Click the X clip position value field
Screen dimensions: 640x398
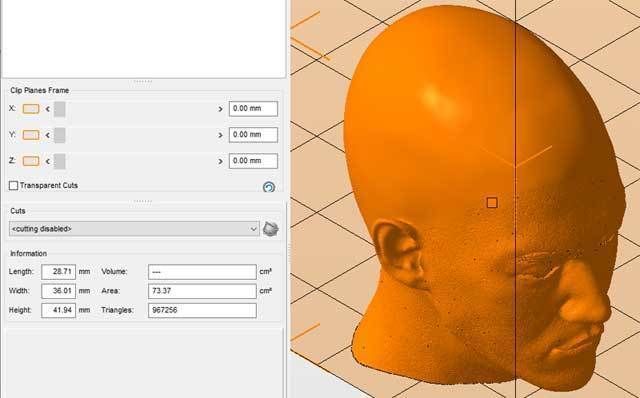(x=253, y=109)
